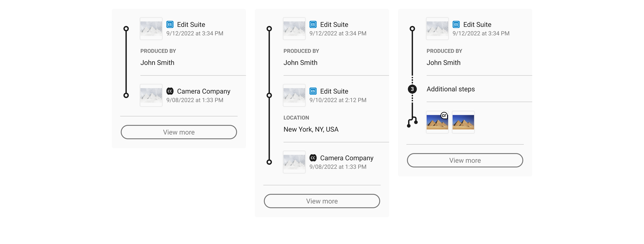The height and width of the screenshot is (244, 644).
Task: Select the middle timeline node in the middle card
Action: [269, 95]
